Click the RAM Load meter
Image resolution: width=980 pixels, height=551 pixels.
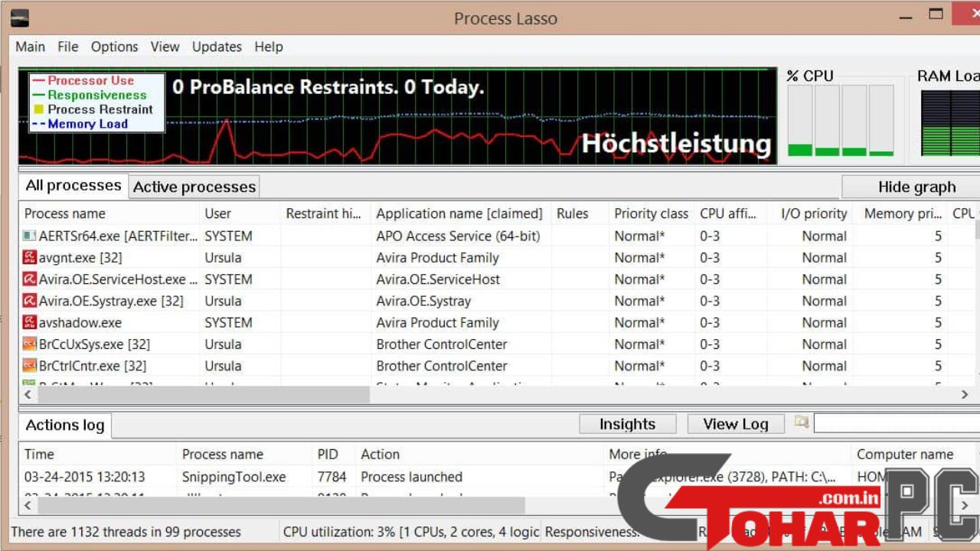(x=950, y=122)
